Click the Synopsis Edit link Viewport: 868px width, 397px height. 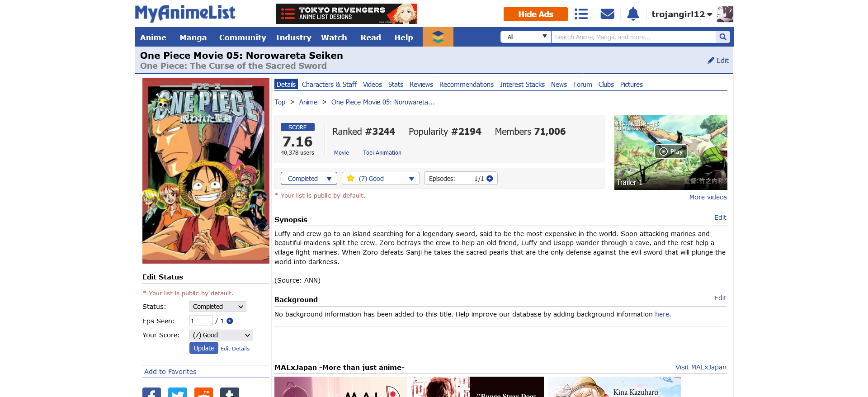click(720, 217)
